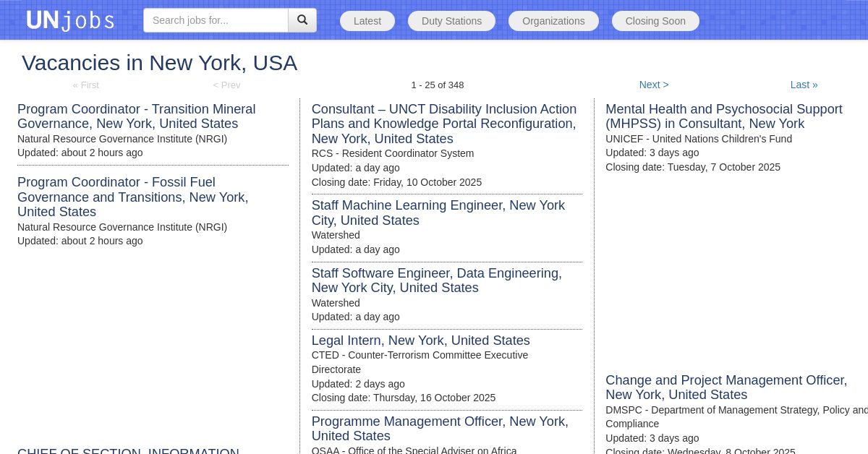Open the Organizations tab
The height and width of the screenshot is (454, 868).
(553, 21)
